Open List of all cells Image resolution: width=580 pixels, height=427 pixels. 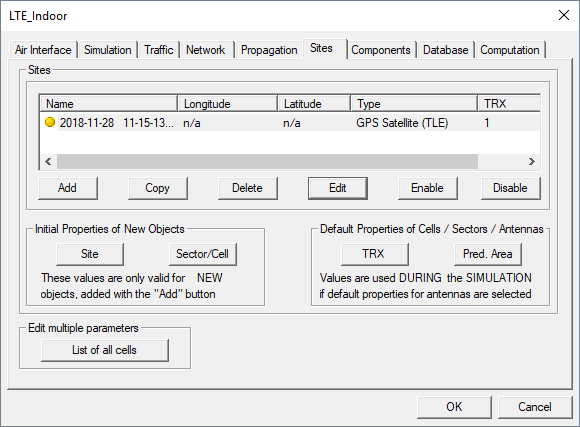(x=105, y=350)
